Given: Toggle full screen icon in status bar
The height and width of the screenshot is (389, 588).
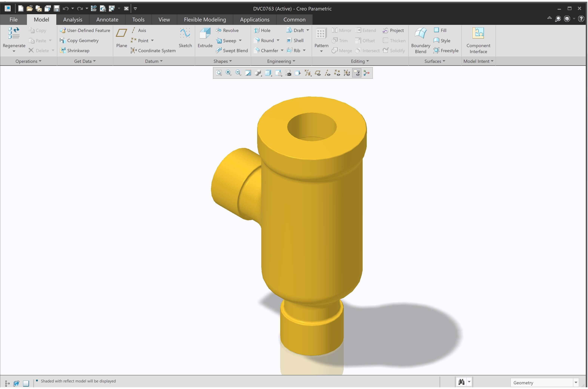Looking at the screenshot, I should pos(26,383).
